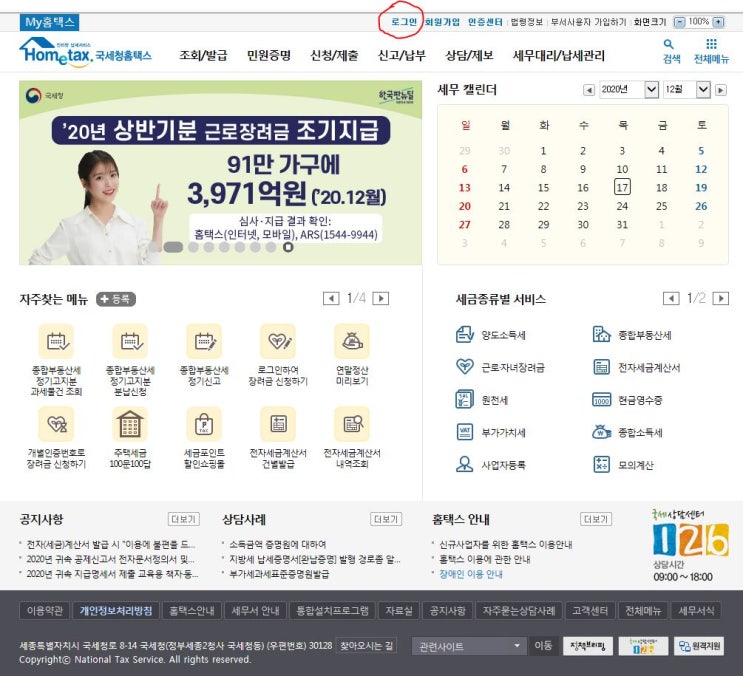This screenshot has height=676, width=743.
Task: Open the year 2020년 dropdown
Action: click(629, 89)
